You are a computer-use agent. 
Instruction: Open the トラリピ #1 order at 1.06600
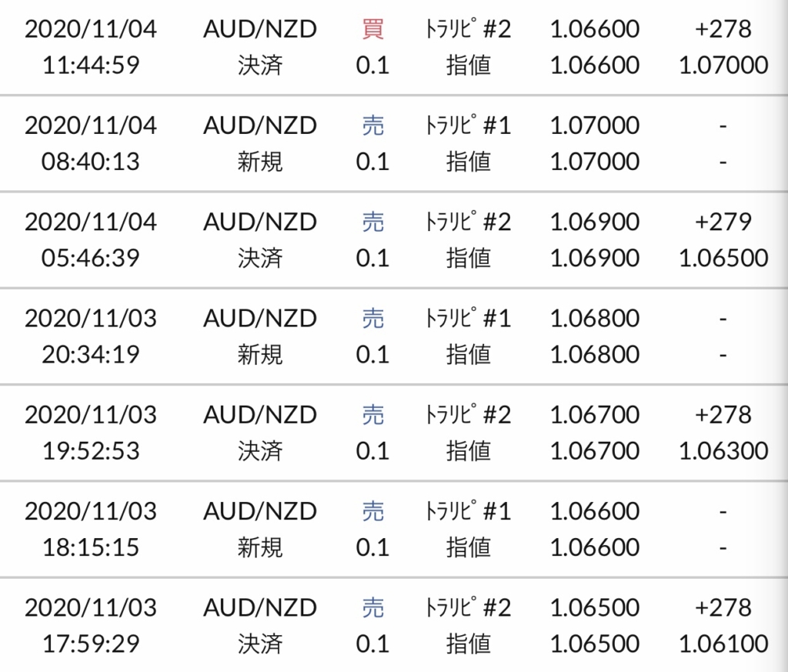468,512
